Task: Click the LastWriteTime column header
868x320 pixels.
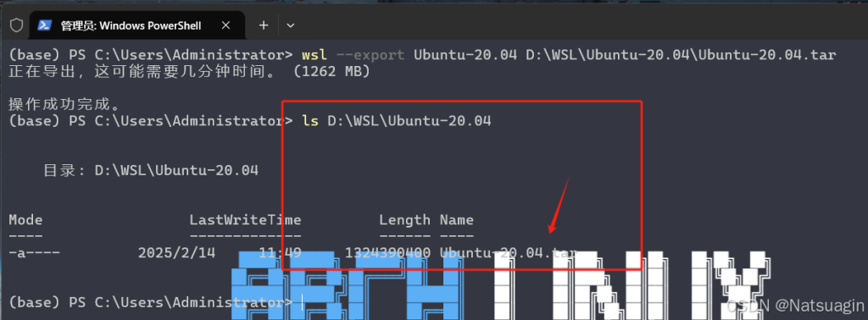Action: (245, 220)
